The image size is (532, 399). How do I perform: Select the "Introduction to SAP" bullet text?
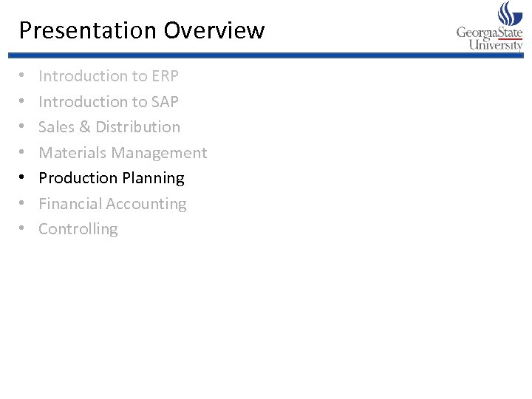click(109, 101)
